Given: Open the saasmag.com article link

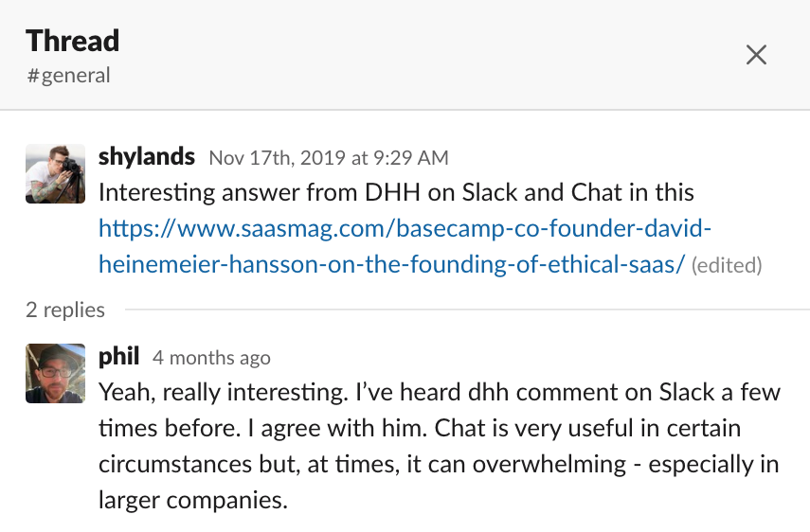Looking at the screenshot, I should point(405,246).
